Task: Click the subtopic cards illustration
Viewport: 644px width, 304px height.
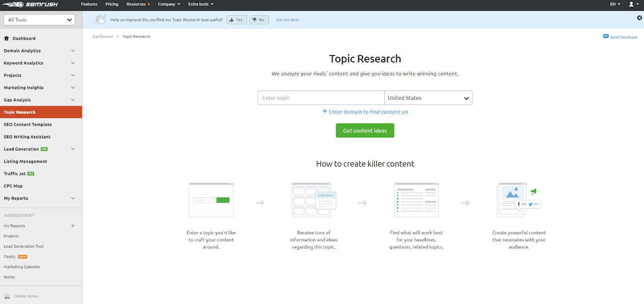Action: click(314, 200)
